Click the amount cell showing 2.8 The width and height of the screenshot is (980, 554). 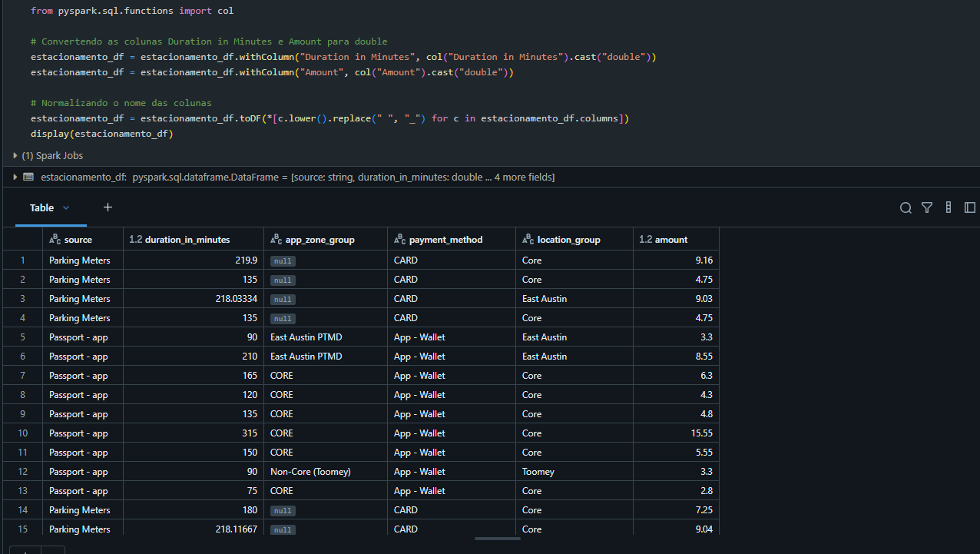[x=676, y=491]
